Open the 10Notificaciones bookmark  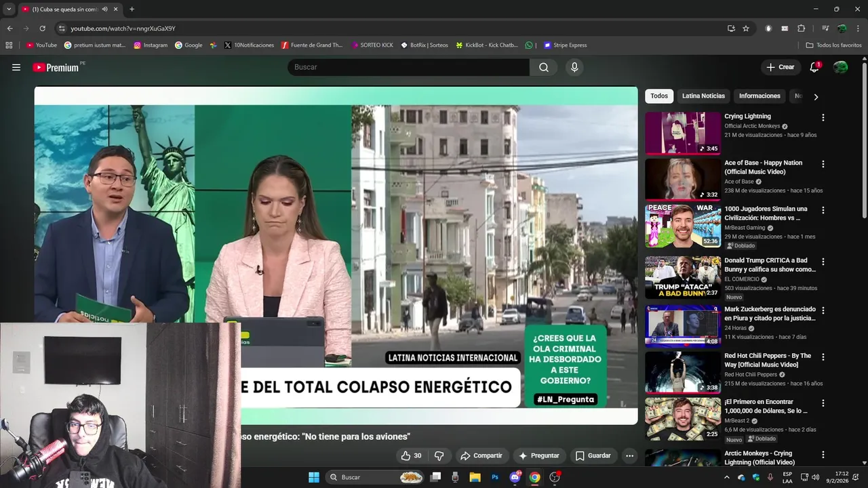(x=249, y=45)
